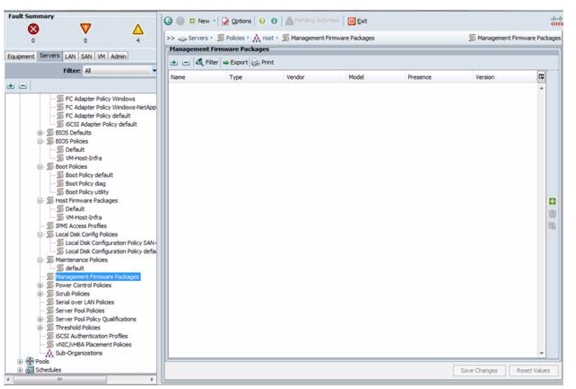This screenshot has height=389, width=576.
Task: Expand the Power Control Policies node
Action: [40, 285]
